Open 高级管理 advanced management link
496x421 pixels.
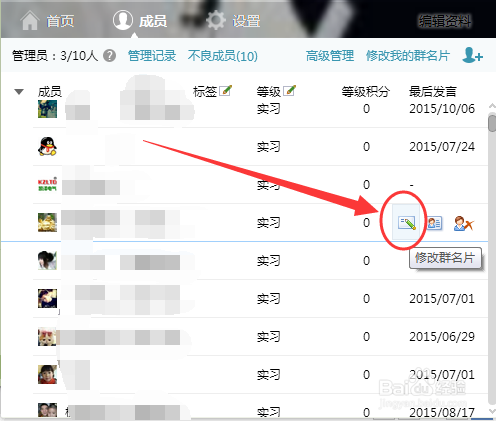coord(330,56)
